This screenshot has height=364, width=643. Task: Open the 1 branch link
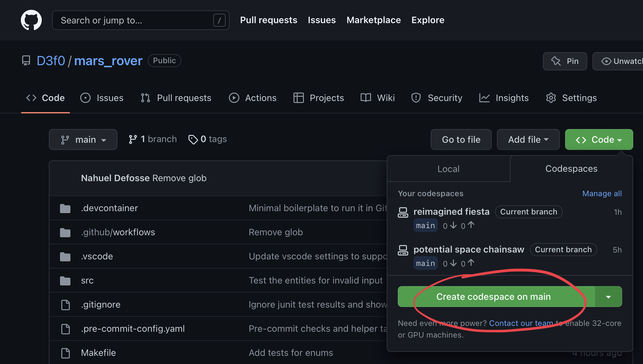pos(153,139)
